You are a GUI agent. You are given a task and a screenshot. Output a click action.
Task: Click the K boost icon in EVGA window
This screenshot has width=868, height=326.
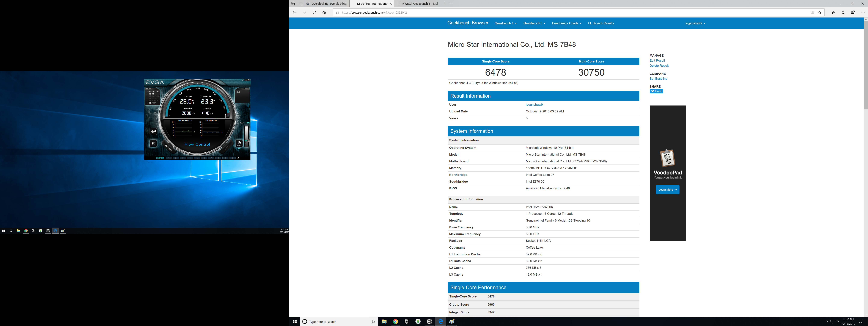click(x=153, y=143)
